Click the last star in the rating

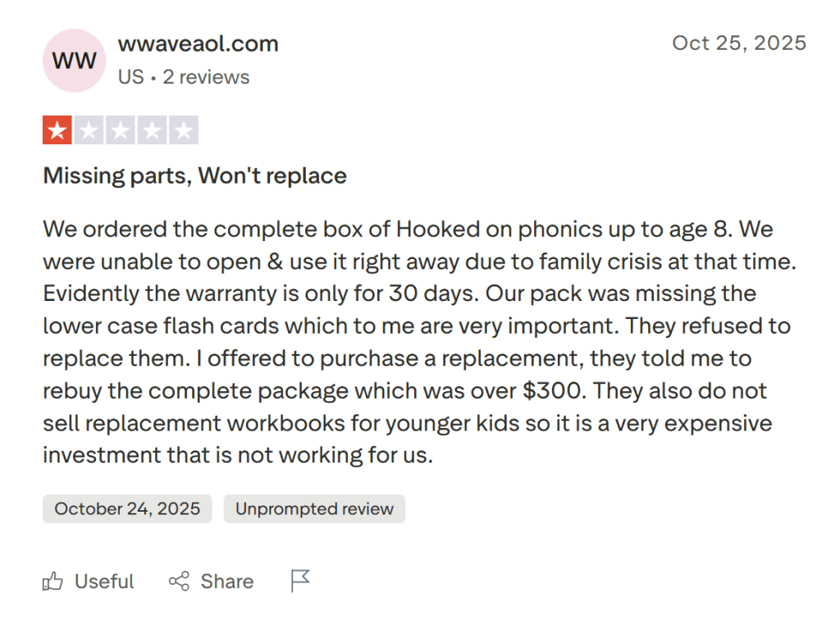coord(182,130)
